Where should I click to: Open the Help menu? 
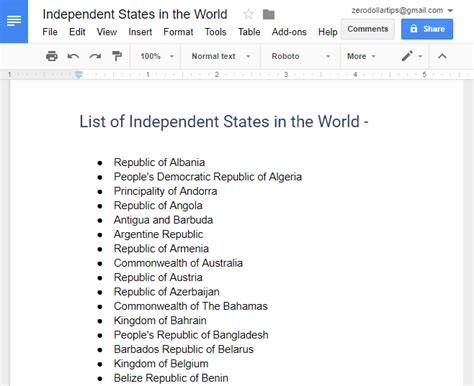coord(328,32)
